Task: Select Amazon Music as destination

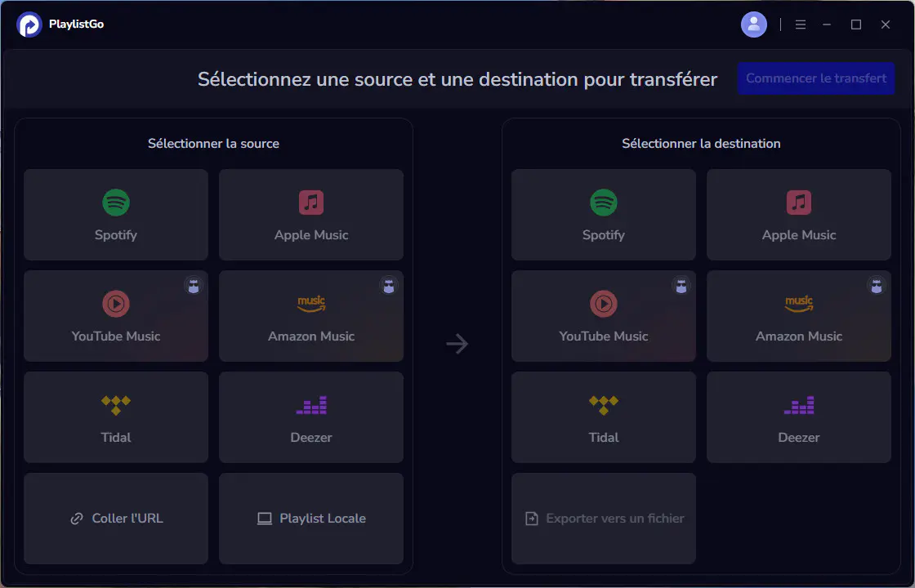Action: click(798, 316)
